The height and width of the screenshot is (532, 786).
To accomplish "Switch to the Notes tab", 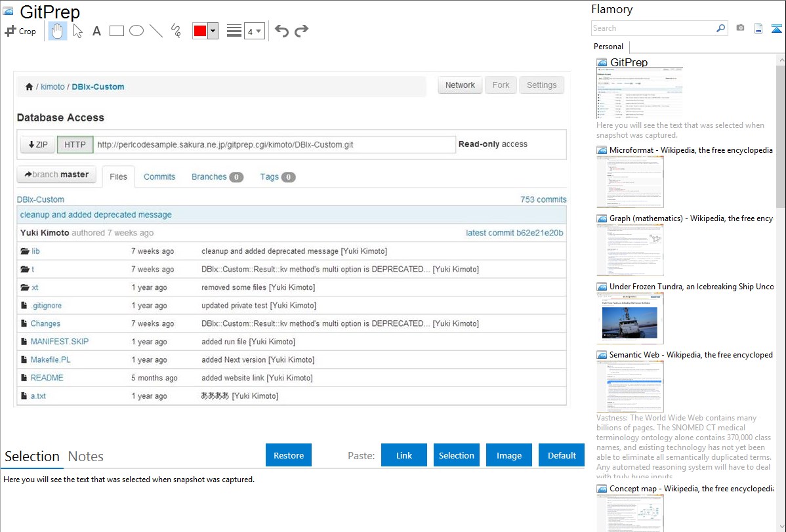I will click(x=86, y=457).
